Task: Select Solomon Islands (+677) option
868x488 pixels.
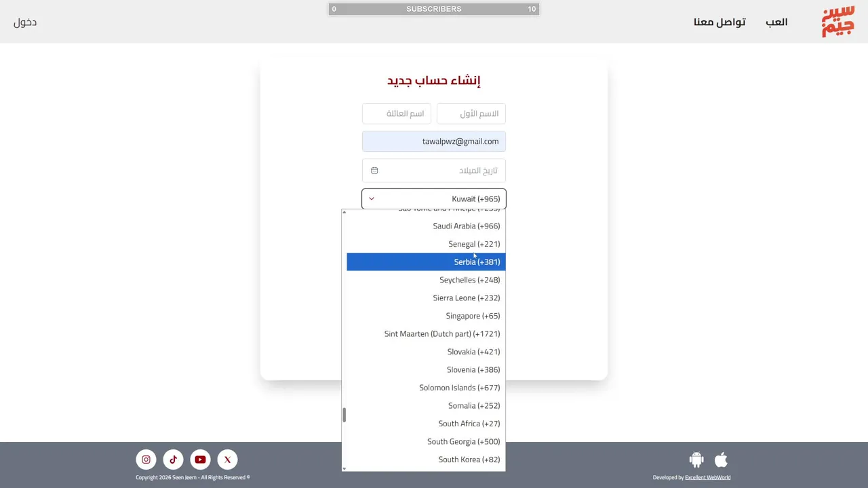Action: point(426,388)
